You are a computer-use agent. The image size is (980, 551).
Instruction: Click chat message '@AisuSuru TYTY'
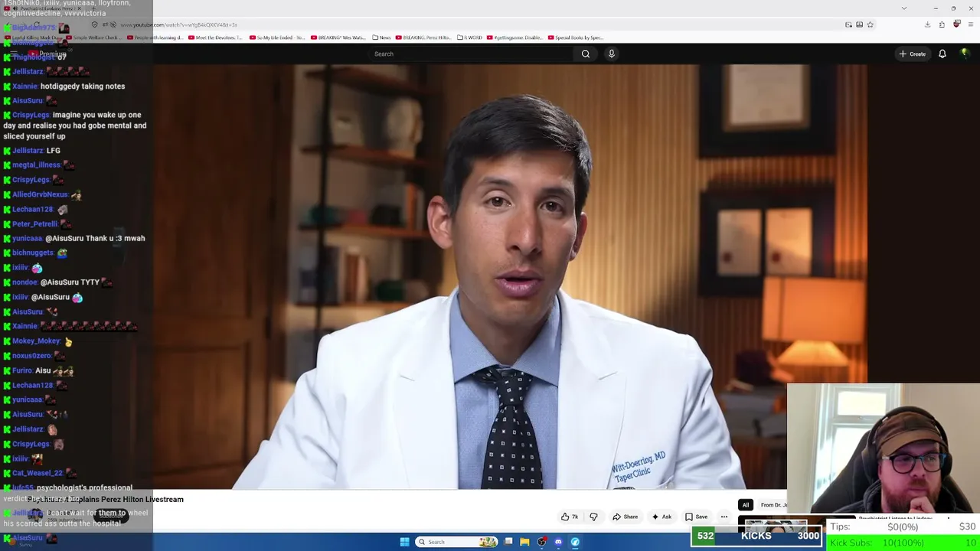[x=70, y=282]
